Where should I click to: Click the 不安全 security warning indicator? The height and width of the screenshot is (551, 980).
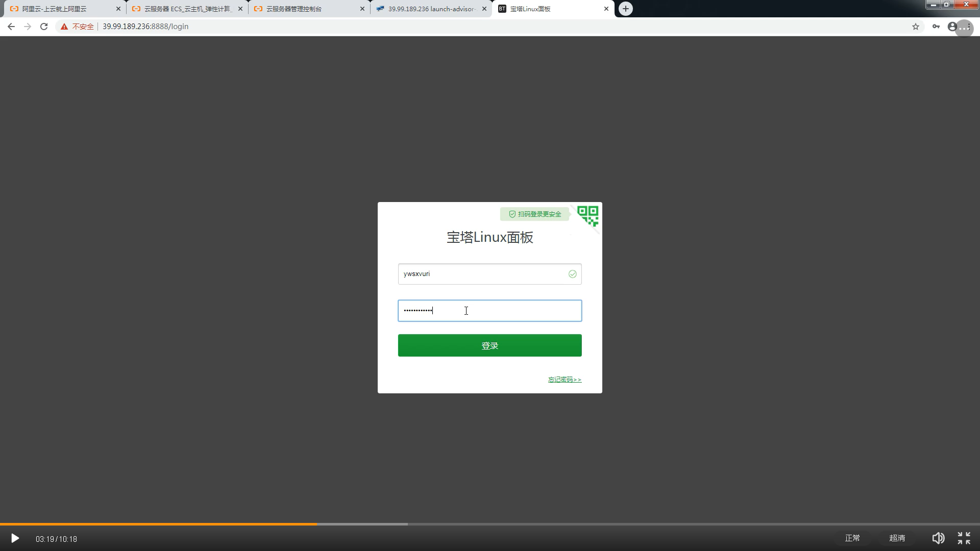coord(78,27)
